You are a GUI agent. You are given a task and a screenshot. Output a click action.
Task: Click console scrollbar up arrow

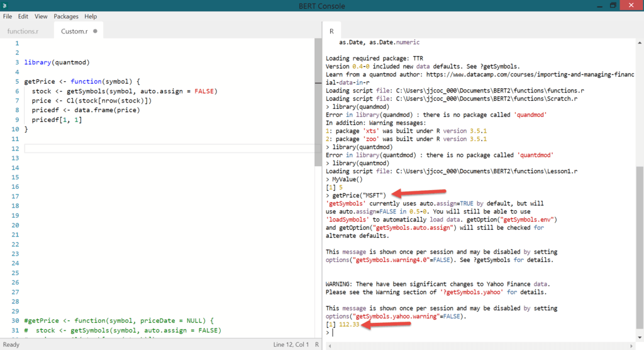[x=640, y=43]
